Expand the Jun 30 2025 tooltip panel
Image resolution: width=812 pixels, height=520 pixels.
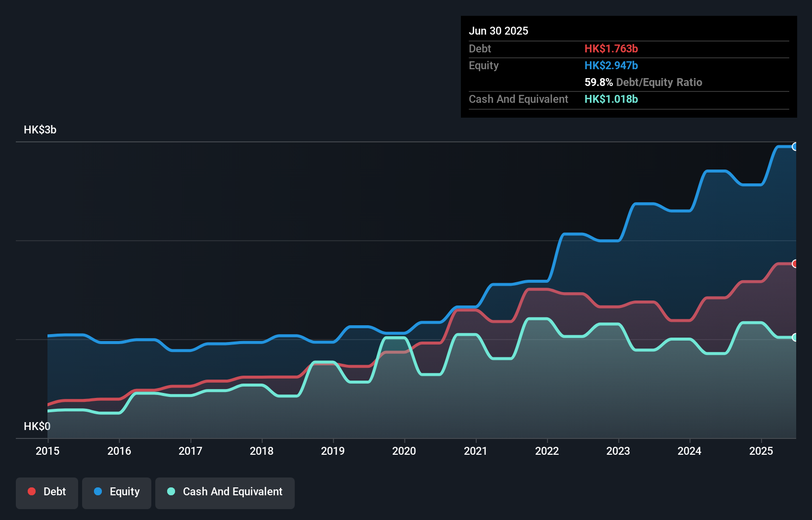498,31
